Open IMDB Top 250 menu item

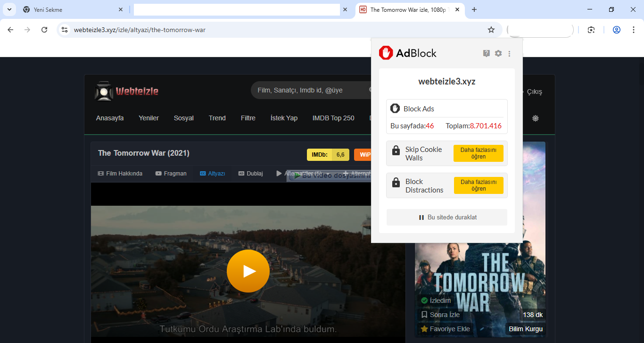(333, 118)
